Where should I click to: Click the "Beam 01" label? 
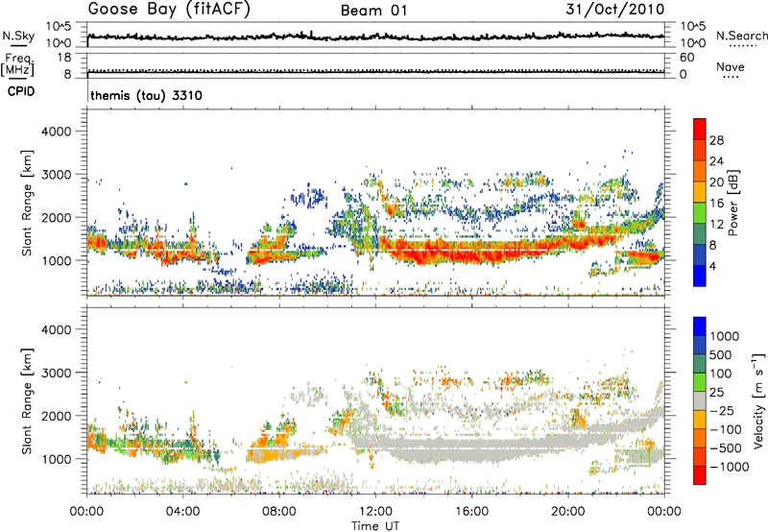point(374,11)
